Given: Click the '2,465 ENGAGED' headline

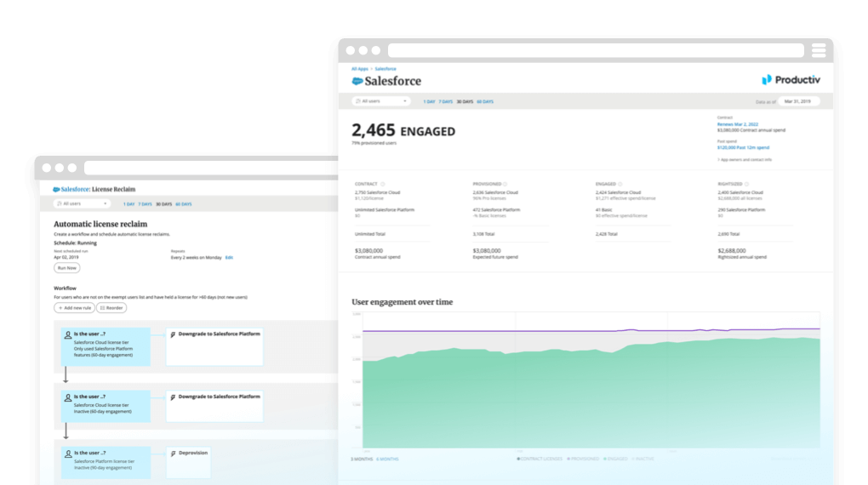Looking at the screenshot, I should click(403, 131).
